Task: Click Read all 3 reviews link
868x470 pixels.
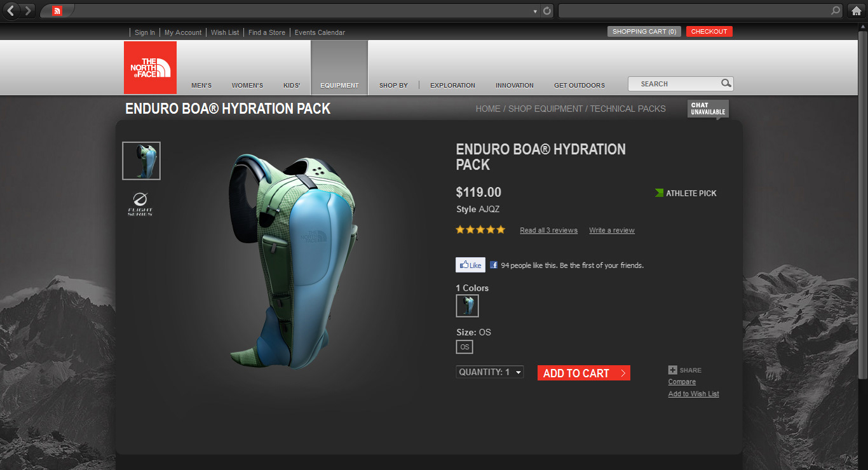Action: (548, 230)
